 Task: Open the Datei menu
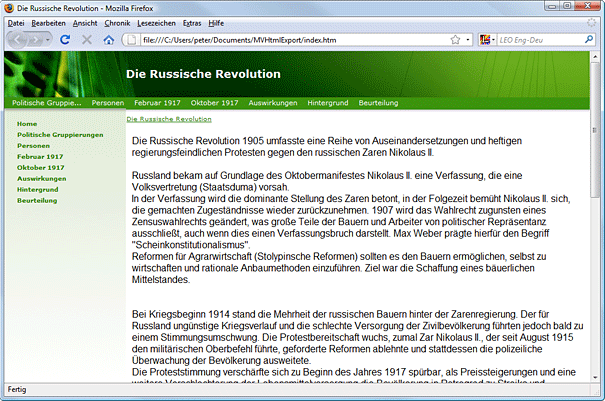point(16,23)
